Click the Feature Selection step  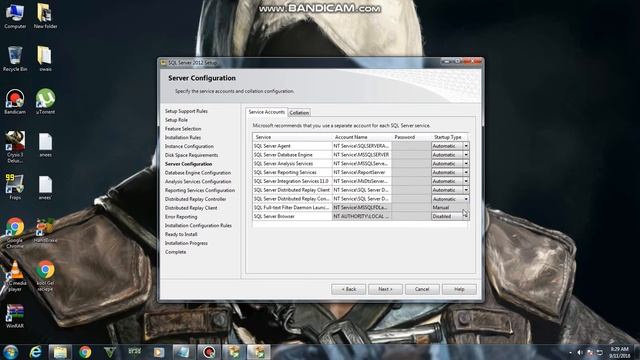click(183, 129)
